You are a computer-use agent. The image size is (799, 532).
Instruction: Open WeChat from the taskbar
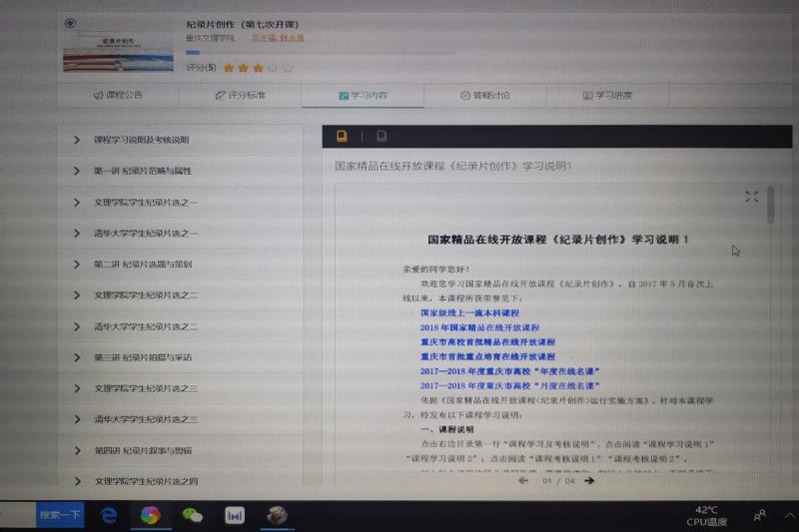click(193, 515)
